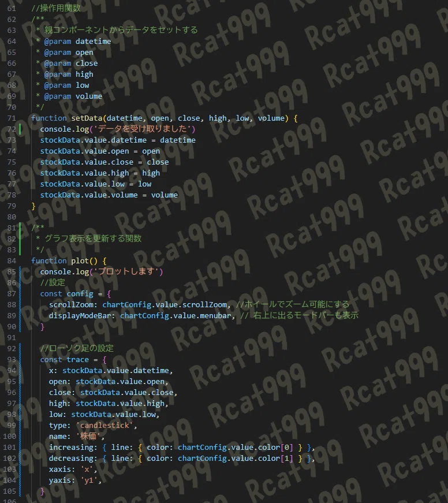The width and height of the screenshot is (448, 503).
Task: Place cursor on '@param volume' comment line
Action: [69, 96]
